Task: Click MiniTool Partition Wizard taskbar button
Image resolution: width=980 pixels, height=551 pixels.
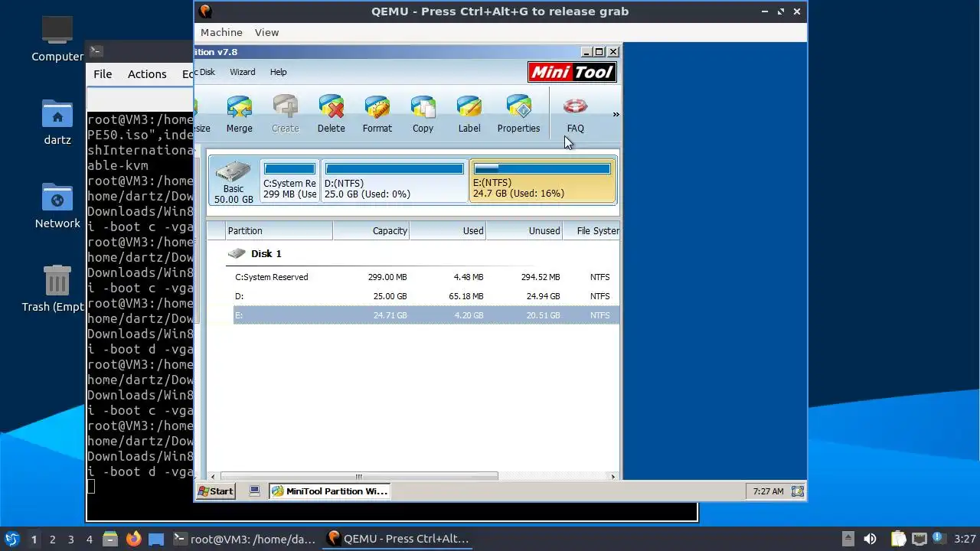Action: coord(330,491)
